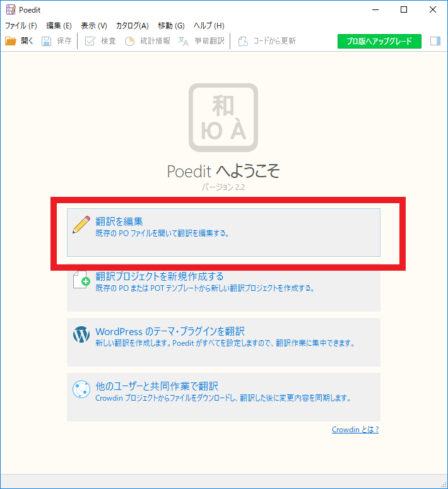Click the Crowdin collaboration globe icon

[x=81, y=389]
